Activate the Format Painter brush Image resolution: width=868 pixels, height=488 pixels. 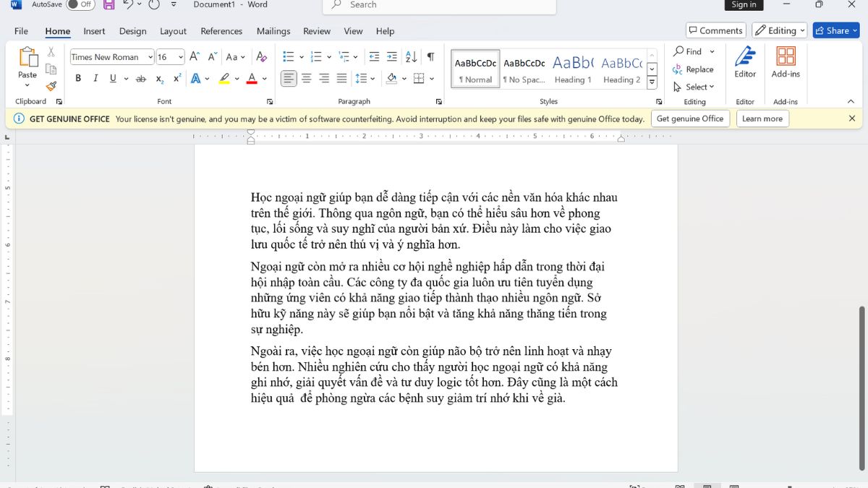[51, 85]
